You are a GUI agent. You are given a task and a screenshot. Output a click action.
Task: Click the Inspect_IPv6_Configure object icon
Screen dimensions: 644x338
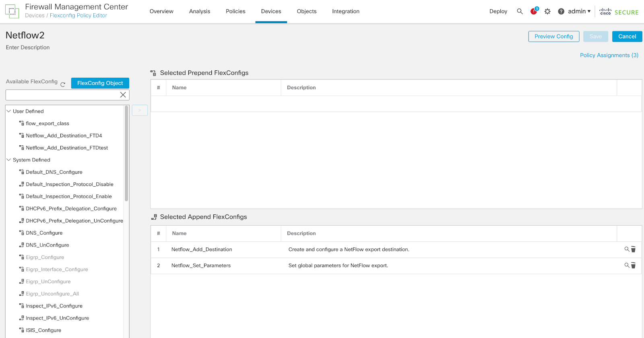[x=22, y=306]
